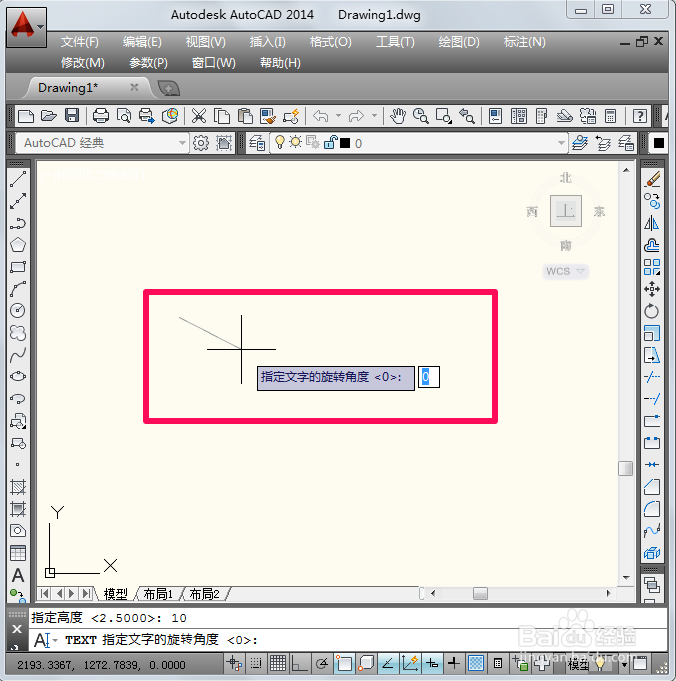
Task: Toggle Object Snap Tracking in the status bar
Action: click(x=388, y=663)
